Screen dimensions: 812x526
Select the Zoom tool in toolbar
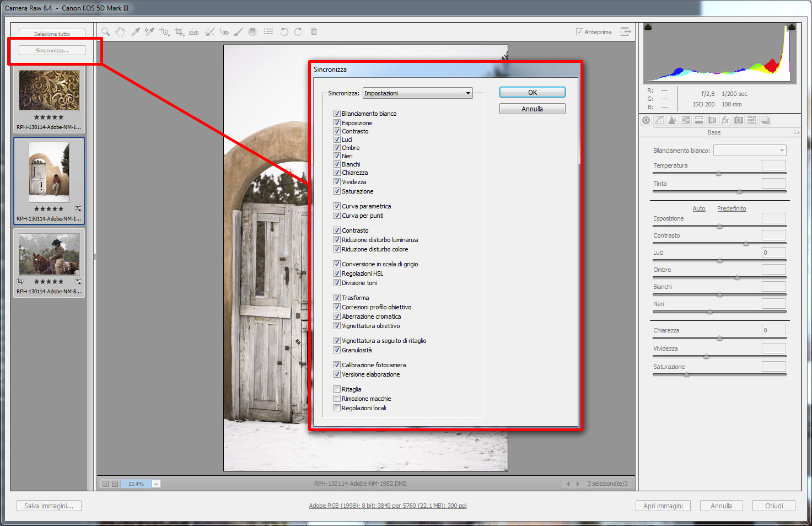(x=105, y=32)
